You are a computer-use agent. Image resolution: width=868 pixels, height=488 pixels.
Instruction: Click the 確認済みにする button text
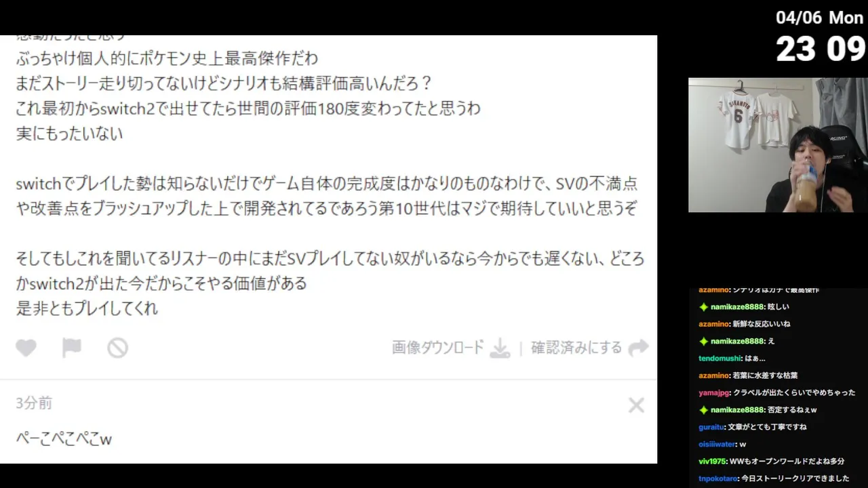click(576, 348)
